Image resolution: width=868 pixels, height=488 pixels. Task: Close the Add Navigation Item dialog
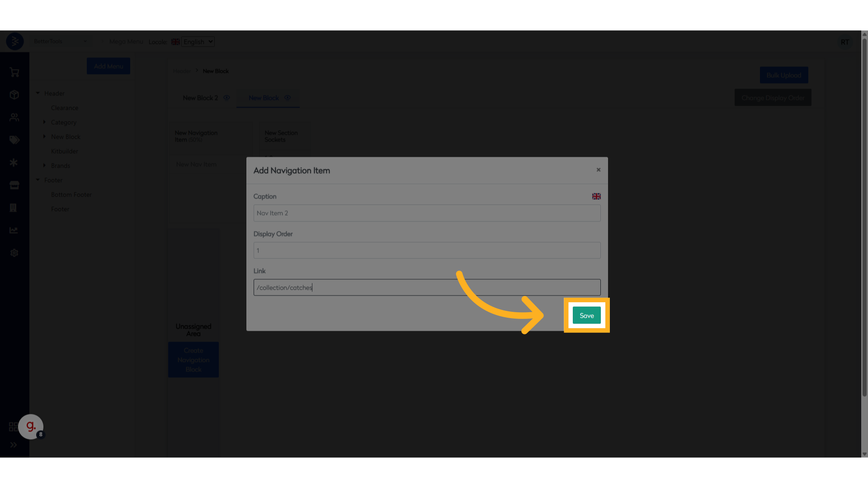pos(598,170)
